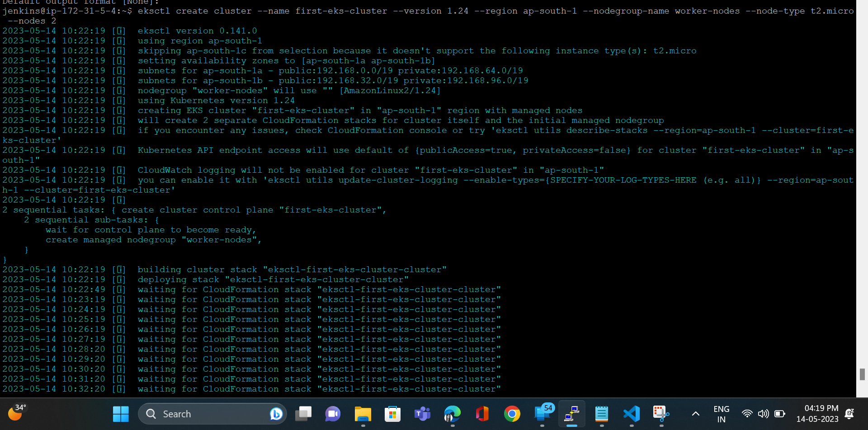This screenshot has height=430, width=868.
Task: Open Microsoft Edge from the taskbar
Action: point(452,414)
